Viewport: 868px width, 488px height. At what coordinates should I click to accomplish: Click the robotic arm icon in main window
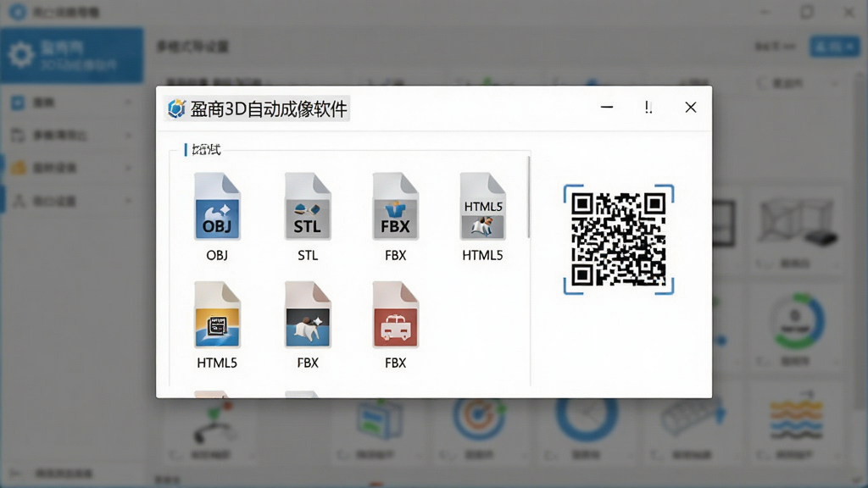pos(214,424)
